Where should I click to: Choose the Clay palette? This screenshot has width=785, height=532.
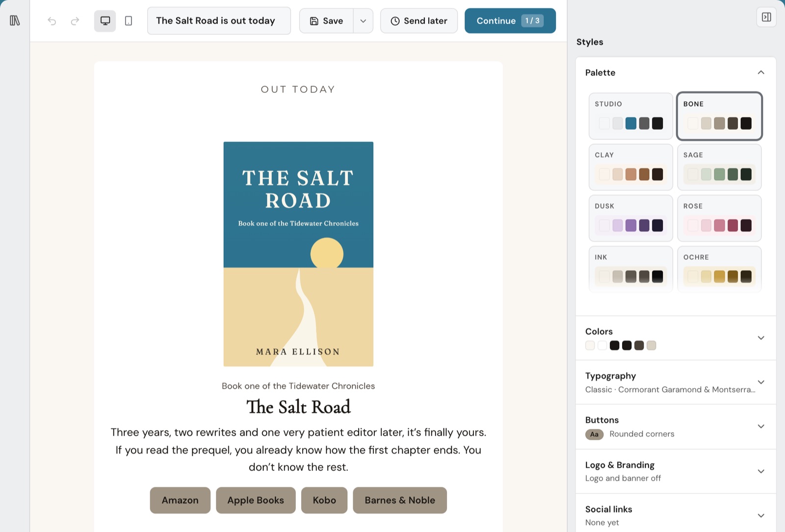tap(631, 167)
